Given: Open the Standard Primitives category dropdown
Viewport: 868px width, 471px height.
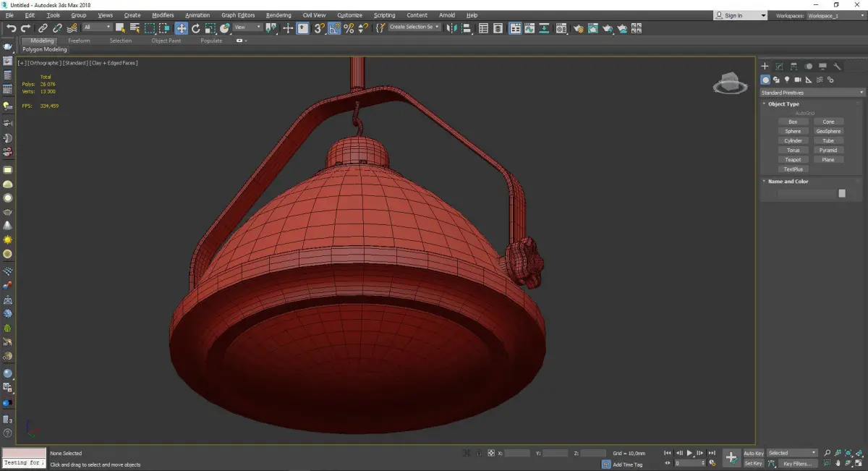Looking at the screenshot, I should point(812,93).
